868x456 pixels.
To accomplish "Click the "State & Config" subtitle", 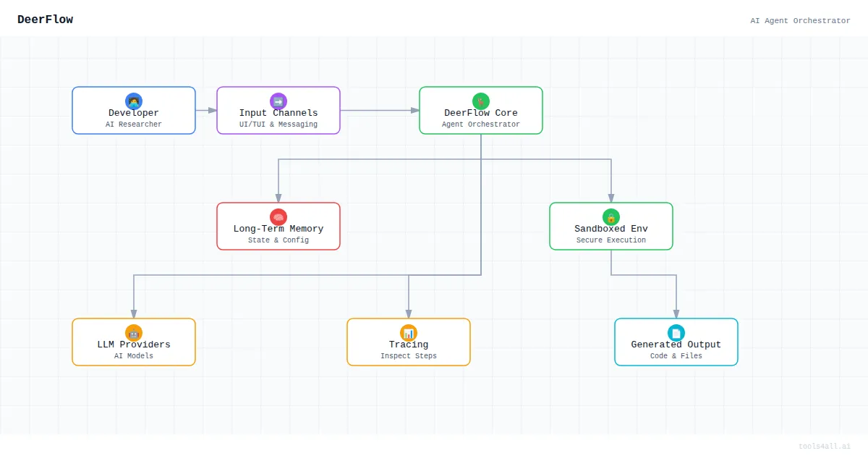I will [278, 240].
